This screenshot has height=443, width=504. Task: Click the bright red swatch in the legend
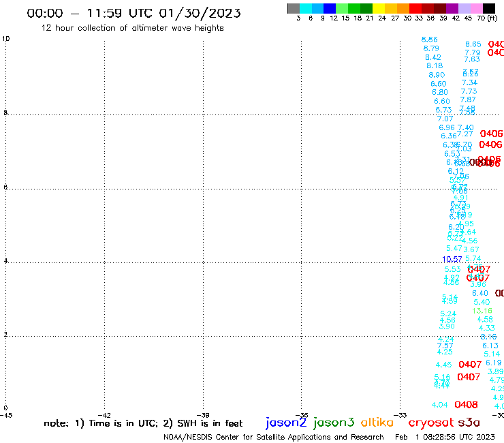(x=415, y=8)
